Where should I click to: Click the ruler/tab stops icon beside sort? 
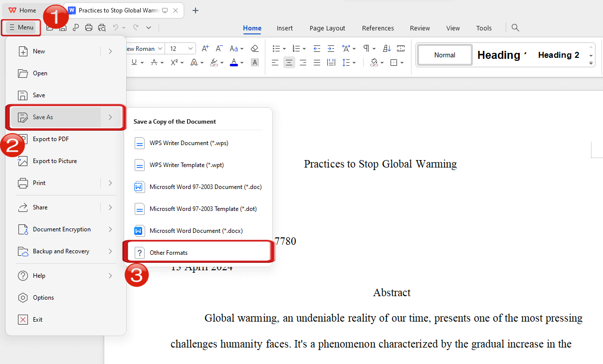click(401, 48)
